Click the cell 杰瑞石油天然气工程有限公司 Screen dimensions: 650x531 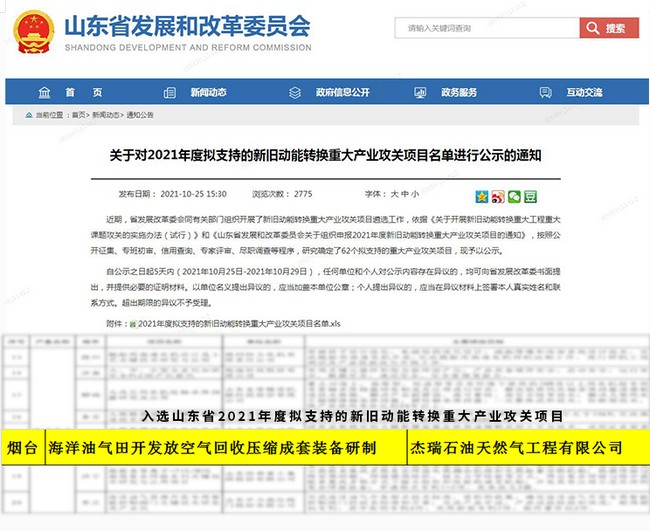pos(529,448)
